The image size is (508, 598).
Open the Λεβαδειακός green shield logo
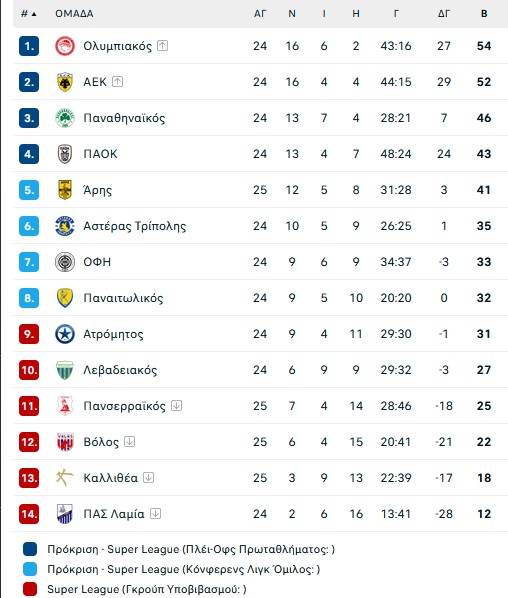click(x=65, y=370)
